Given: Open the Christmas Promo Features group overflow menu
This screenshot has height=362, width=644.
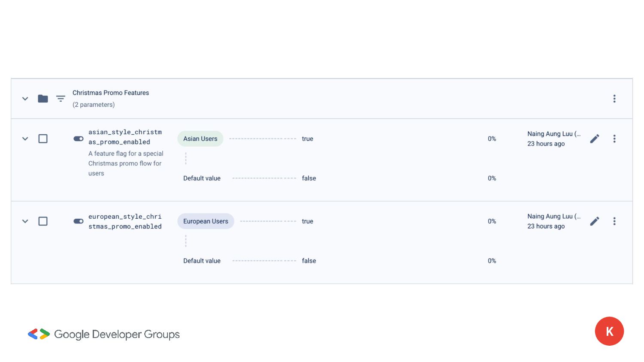Looking at the screenshot, I should pyautogui.click(x=614, y=99).
